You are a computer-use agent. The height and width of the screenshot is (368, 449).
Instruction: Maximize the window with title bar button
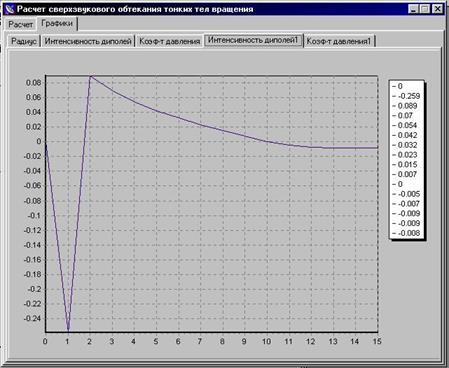coord(425,9)
